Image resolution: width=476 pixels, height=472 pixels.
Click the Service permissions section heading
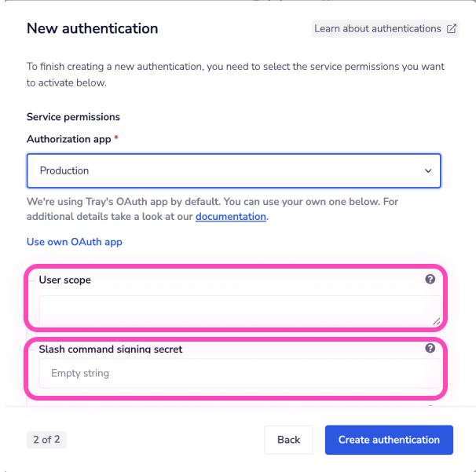coord(73,117)
